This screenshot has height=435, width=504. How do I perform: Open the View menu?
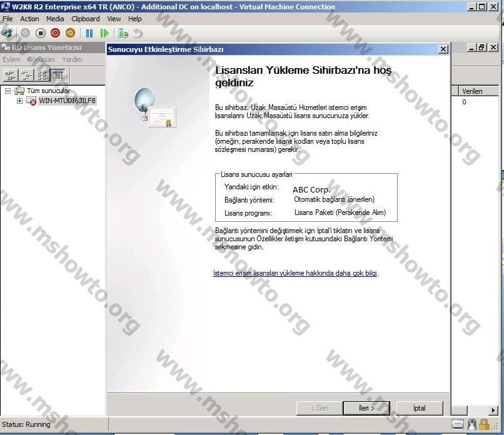[x=114, y=19]
